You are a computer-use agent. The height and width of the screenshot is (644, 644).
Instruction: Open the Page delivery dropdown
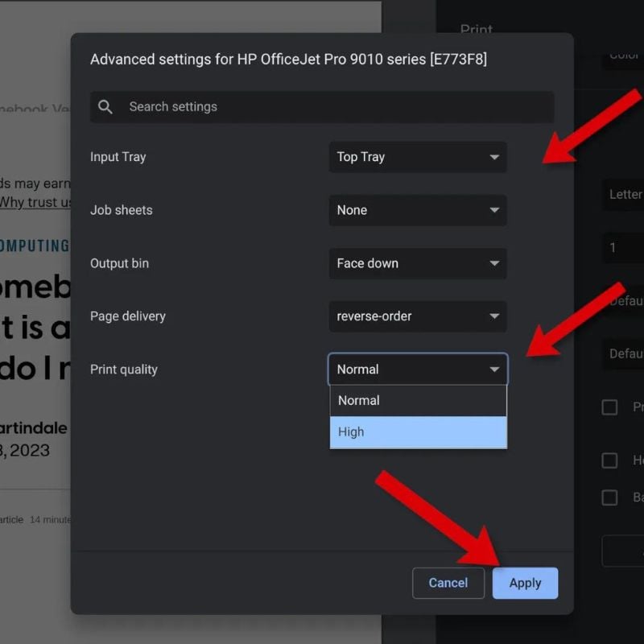coord(418,316)
